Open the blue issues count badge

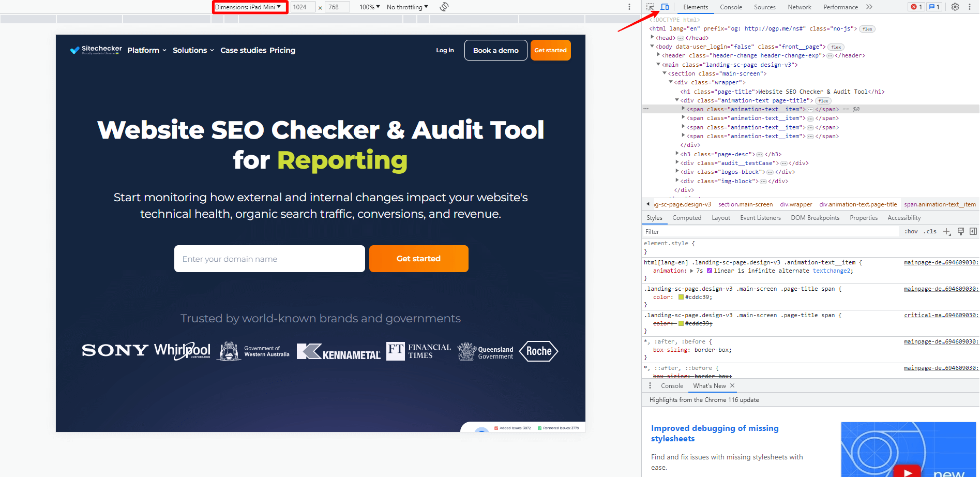(x=934, y=7)
